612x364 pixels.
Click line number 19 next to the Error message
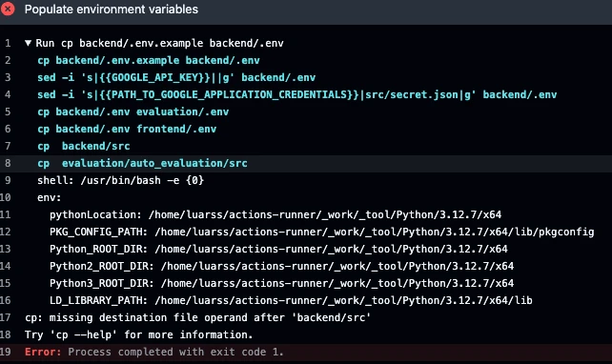click(x=6, y=352)
